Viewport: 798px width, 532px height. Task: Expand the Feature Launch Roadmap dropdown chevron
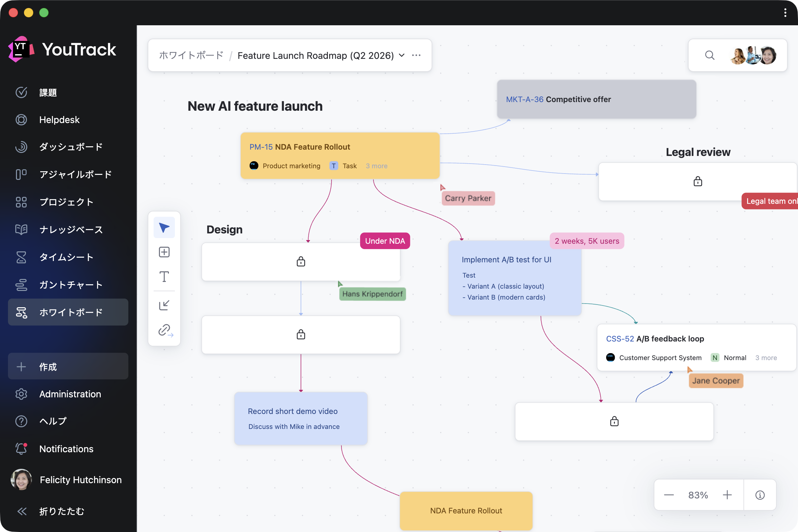[x=402, y=55]
